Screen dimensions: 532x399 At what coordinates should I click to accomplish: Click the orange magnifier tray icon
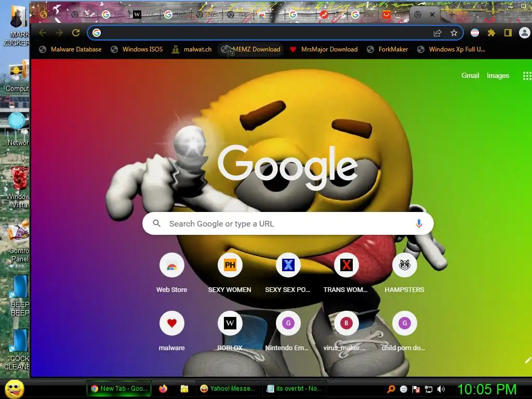click(391, 389)
